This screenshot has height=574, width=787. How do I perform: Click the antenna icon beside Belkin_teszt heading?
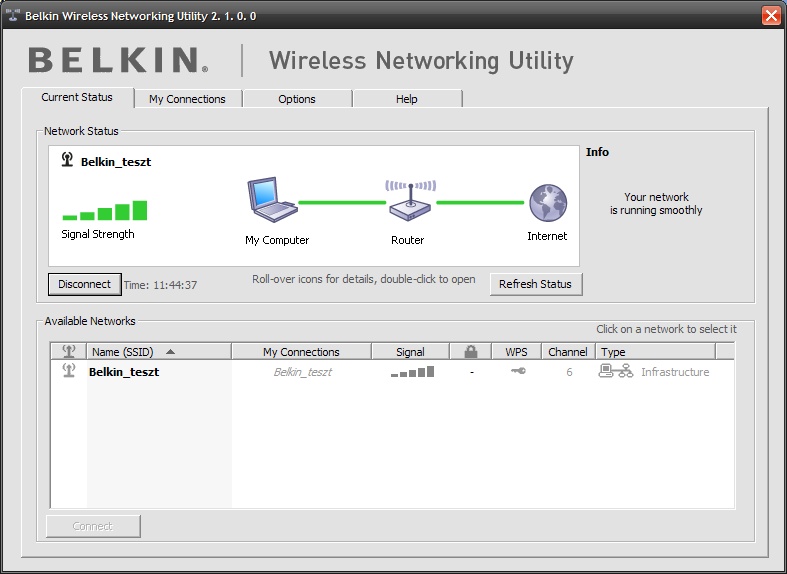(67, 160)
